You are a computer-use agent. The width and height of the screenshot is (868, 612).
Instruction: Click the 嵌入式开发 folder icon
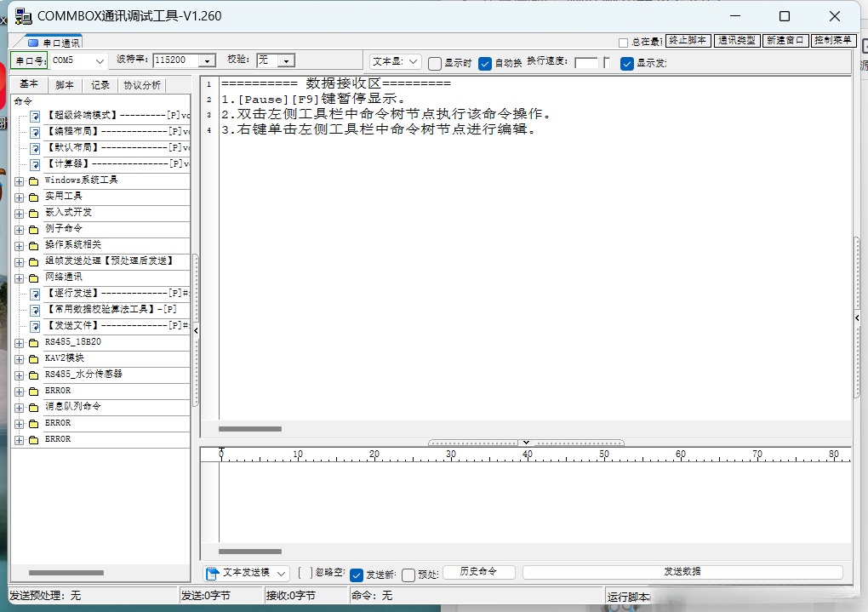tap(34, 214)
